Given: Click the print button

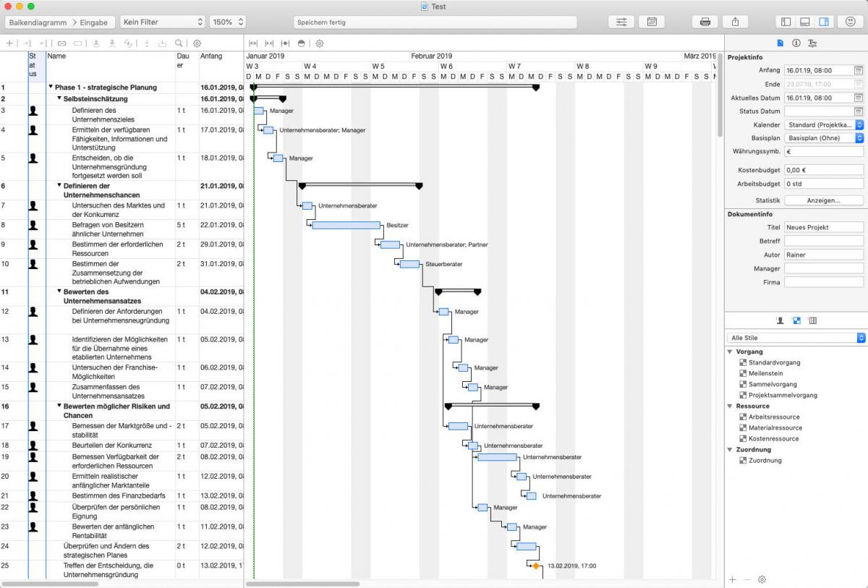Looking at the screenshot, I should [705, 22].
